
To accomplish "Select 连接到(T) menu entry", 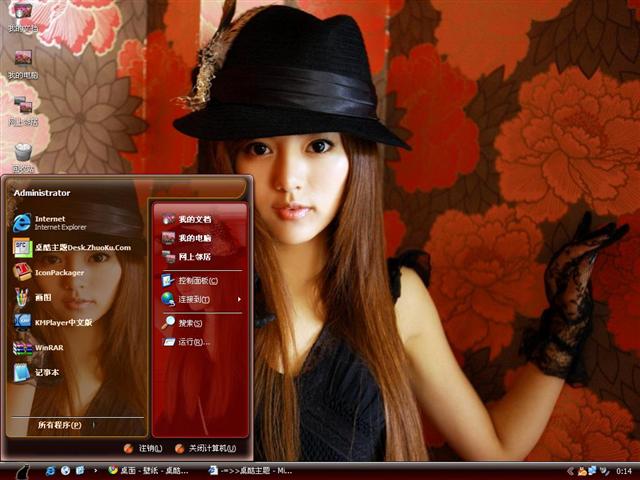I will (x=201, y=300).
